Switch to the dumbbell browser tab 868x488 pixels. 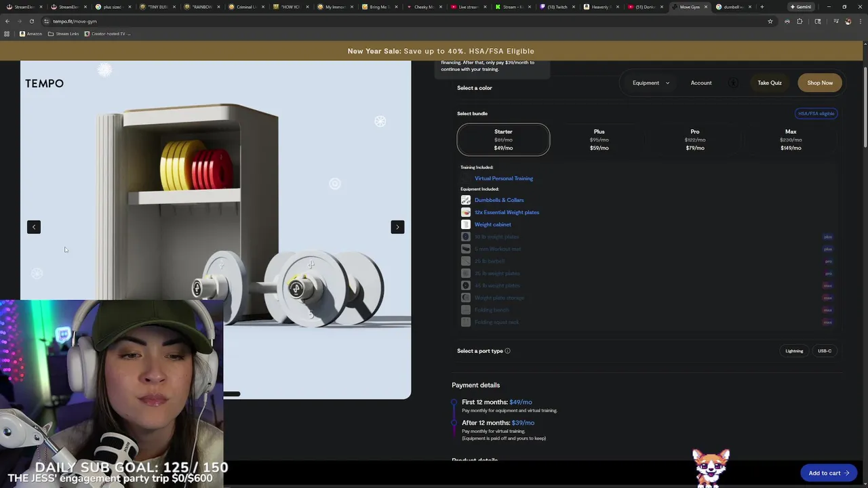click(736, 7)
